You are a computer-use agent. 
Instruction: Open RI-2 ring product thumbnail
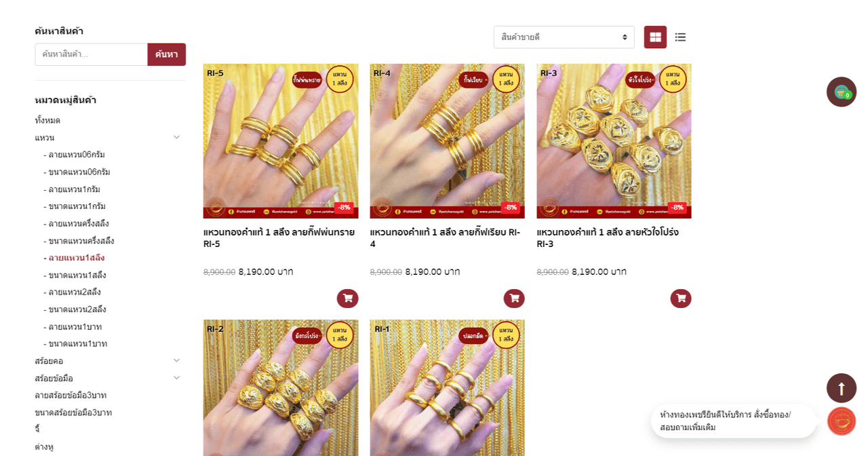(281, 387)
